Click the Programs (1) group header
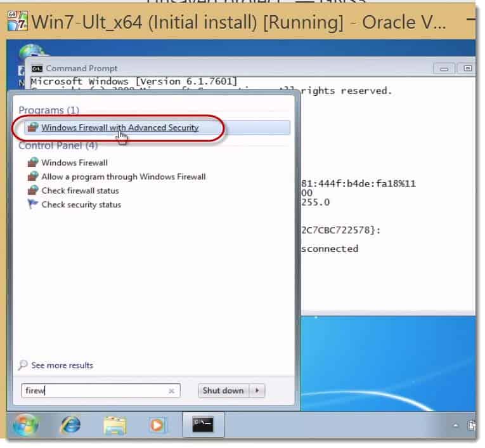485x448 pixels. pos(49,110)
